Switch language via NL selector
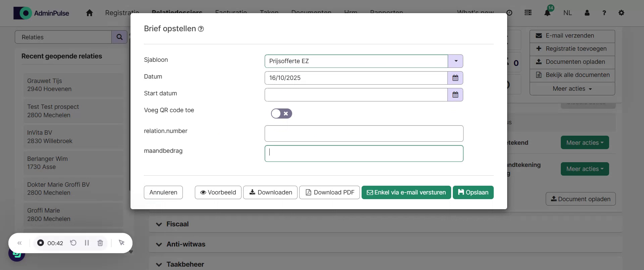This screenshot has width=644, height=270. (568, 13)
